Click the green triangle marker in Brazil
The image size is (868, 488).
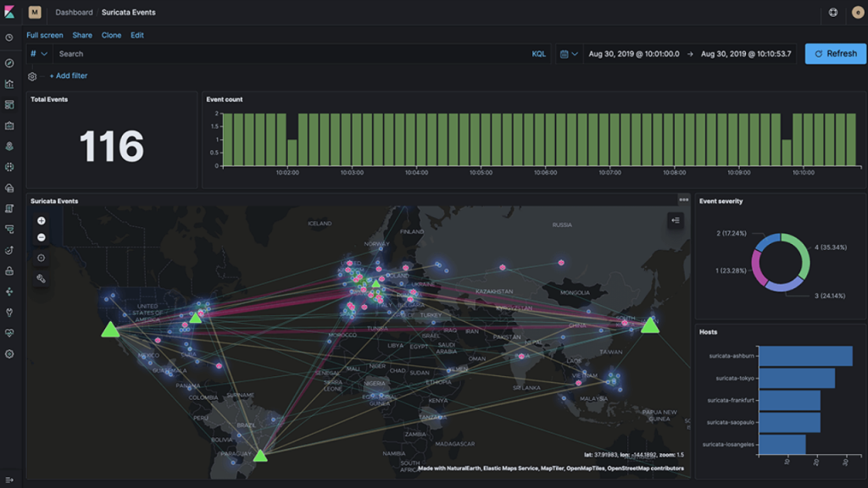[260, 457]
